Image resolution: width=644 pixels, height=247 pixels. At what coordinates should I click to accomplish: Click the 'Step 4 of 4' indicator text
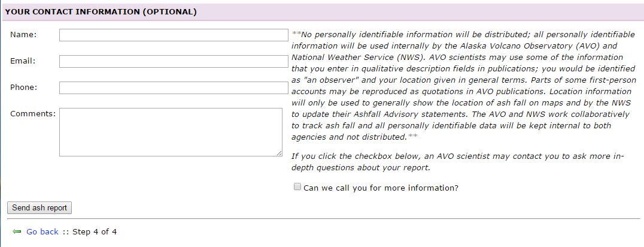pos(95,232)
